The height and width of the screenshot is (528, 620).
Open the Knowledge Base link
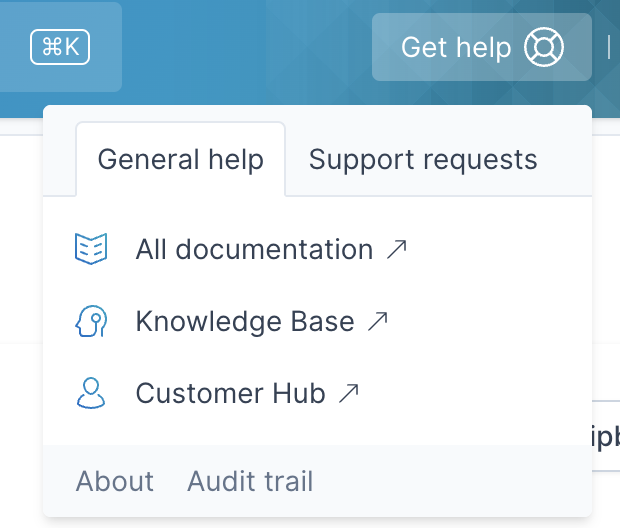click(x=245, y=321)
